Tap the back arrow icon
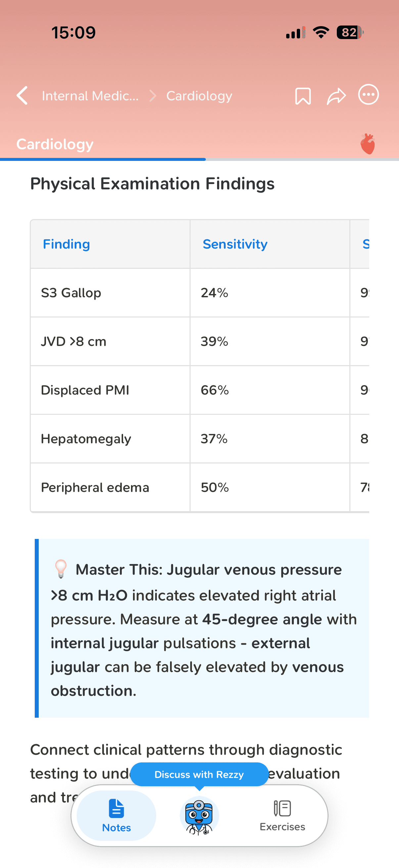Screen dimensions: 399x868 tap(22, 96)
